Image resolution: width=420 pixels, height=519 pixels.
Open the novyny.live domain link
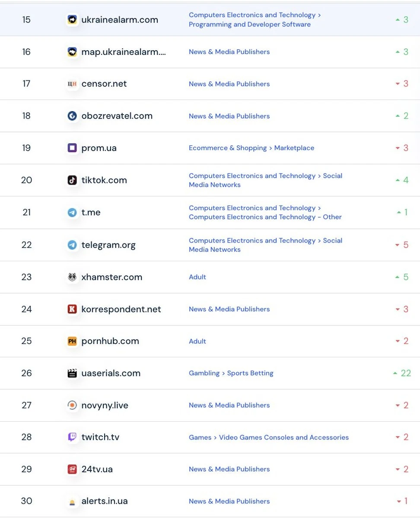[x=105, y=405]
